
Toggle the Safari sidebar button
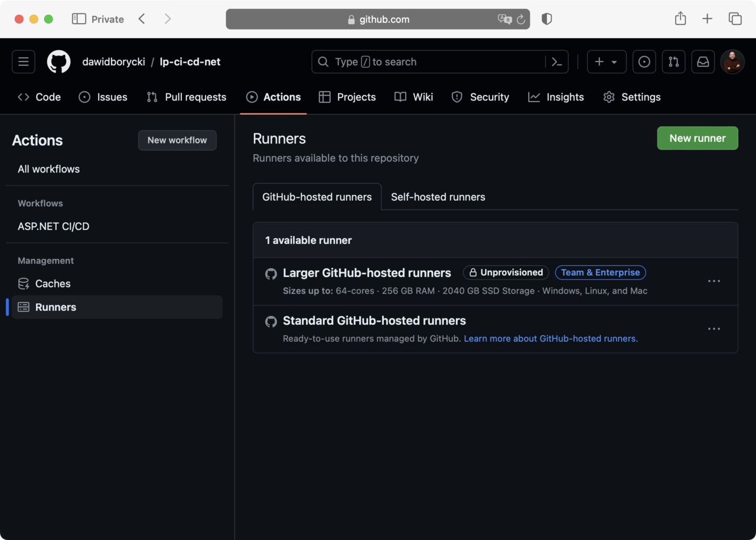point(79,19)
